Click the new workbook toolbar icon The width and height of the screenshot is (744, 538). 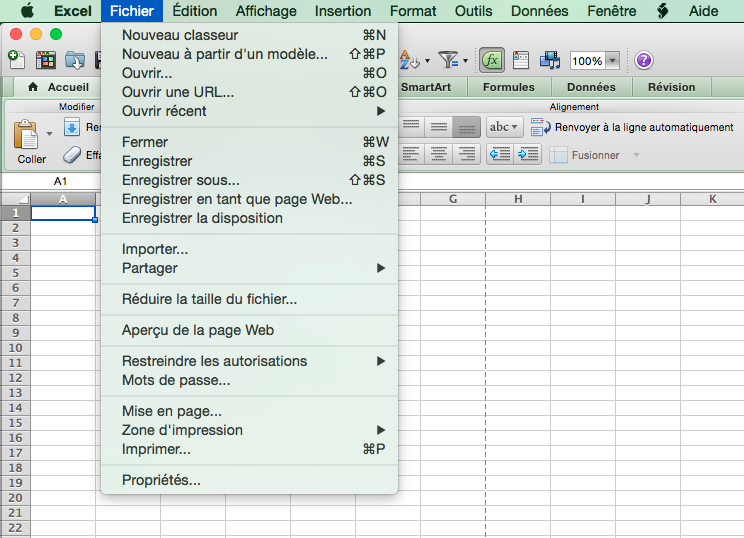tap(17, 60)
